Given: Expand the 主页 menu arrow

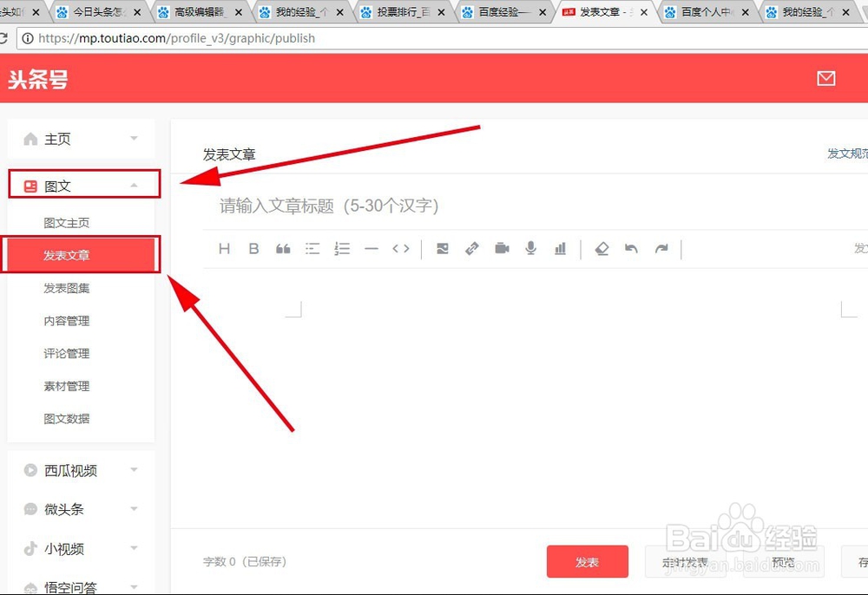Looking at the screenshot, I should tap(134, 138).
